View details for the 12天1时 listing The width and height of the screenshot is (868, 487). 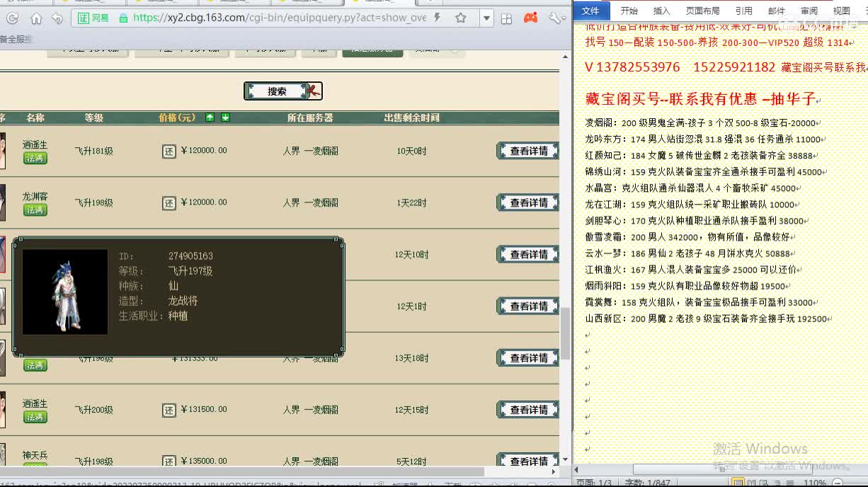pyautogui.click(x=528, y=306)
